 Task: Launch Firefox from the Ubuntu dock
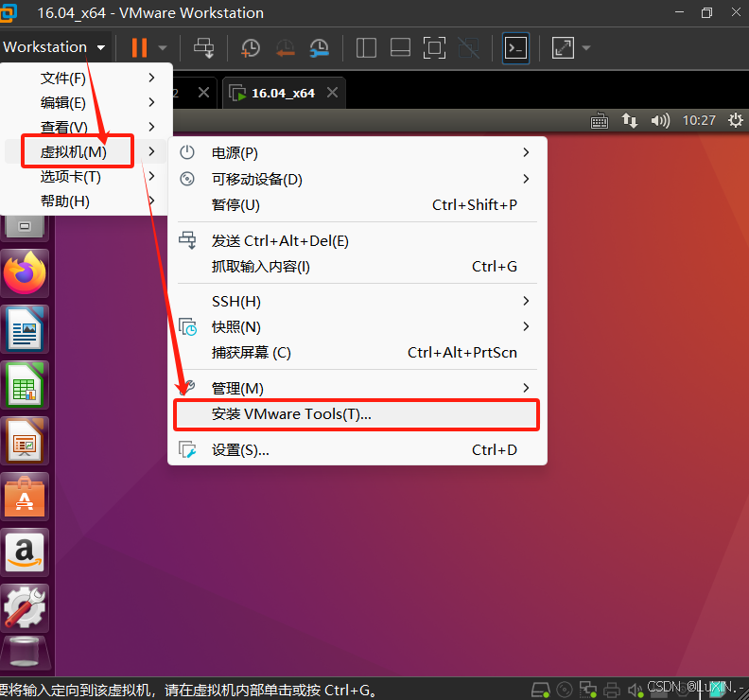25,273
